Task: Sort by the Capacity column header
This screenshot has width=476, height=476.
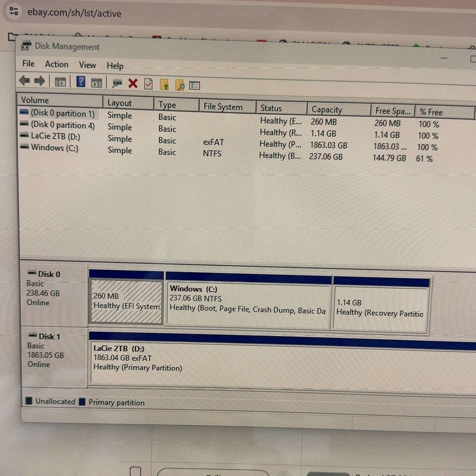Action: [339, 109]
